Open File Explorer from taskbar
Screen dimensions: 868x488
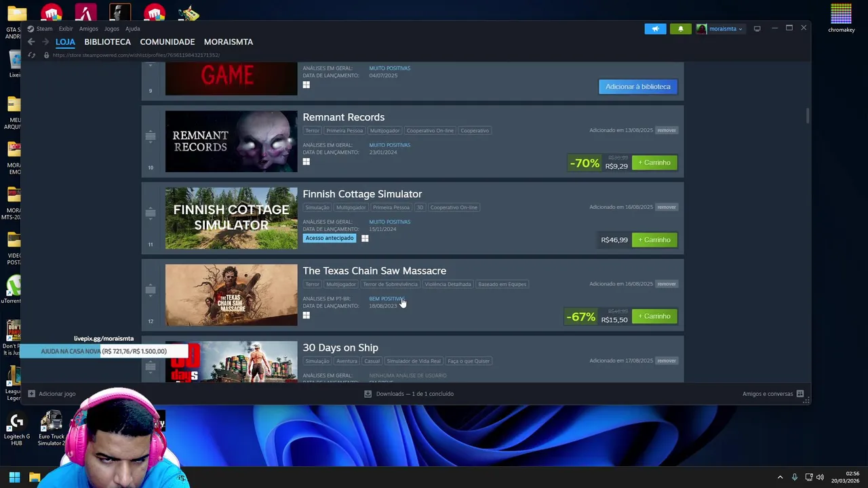point(35,477)
